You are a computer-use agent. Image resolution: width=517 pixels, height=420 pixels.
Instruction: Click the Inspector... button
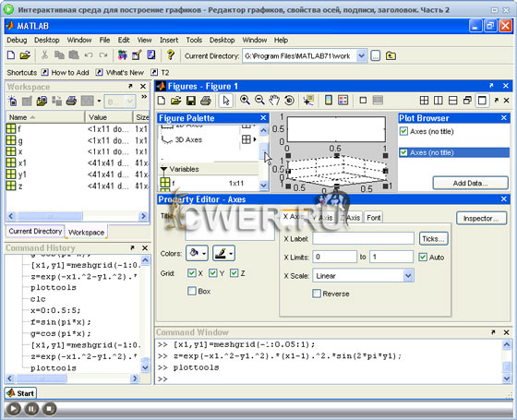tap(481, 218)
